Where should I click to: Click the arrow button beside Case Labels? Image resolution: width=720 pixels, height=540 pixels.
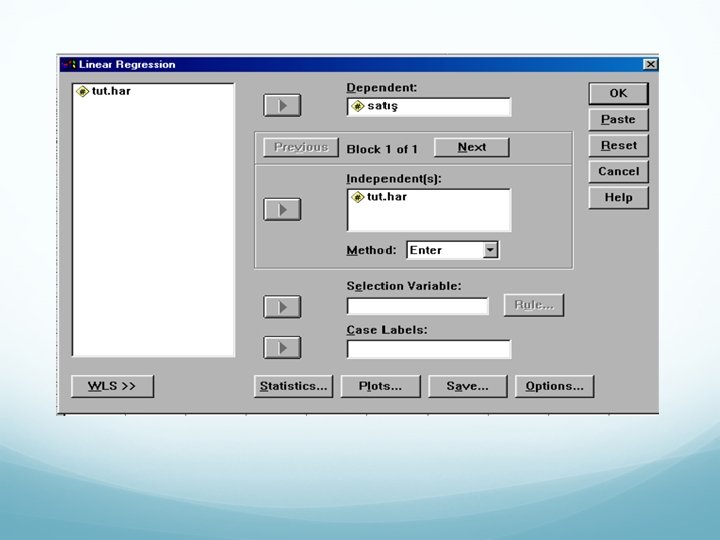(x=282, y=348)
